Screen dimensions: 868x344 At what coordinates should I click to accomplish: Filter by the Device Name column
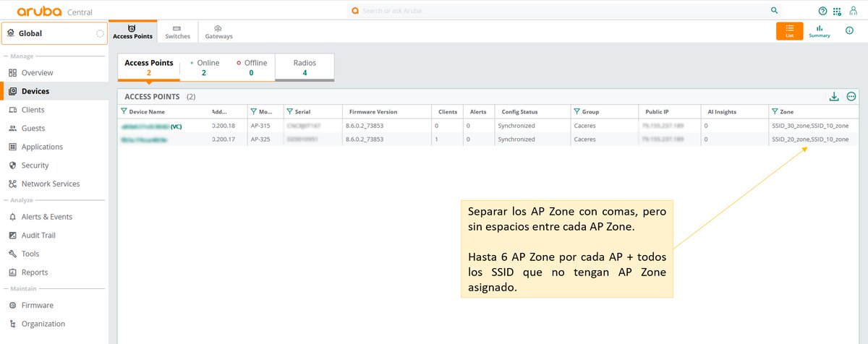pyautogui.click(x=124, y=112)
